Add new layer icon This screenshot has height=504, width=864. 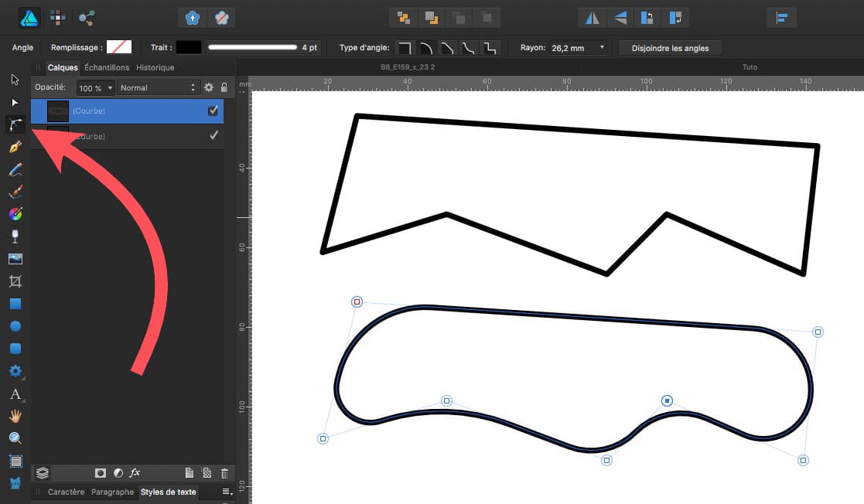[189, 472]
